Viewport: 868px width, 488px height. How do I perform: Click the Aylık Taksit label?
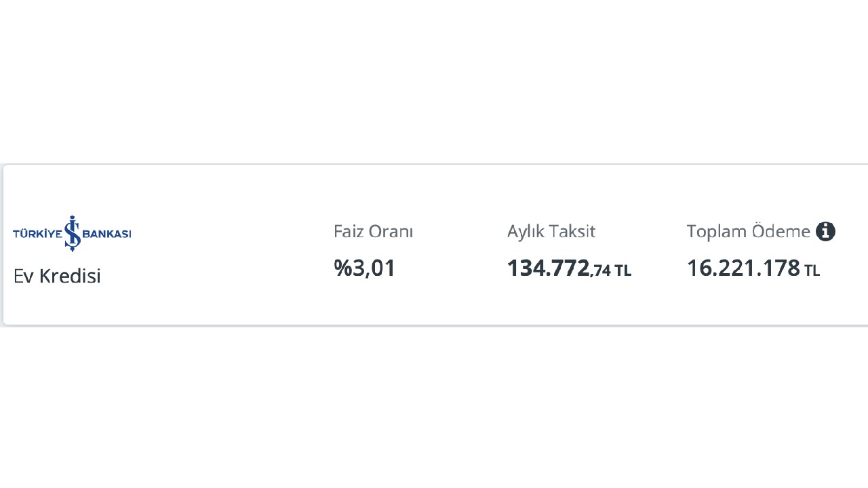click(551, 232)
